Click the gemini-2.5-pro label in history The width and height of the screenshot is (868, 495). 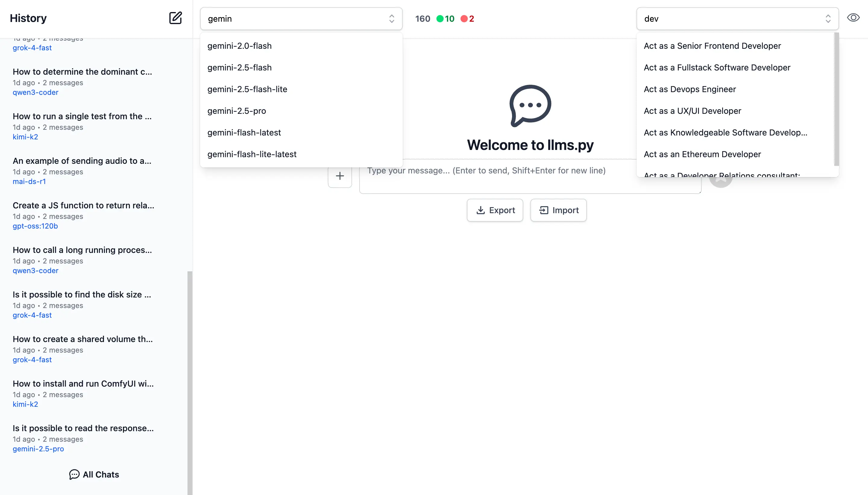click(x=38, y=449)
